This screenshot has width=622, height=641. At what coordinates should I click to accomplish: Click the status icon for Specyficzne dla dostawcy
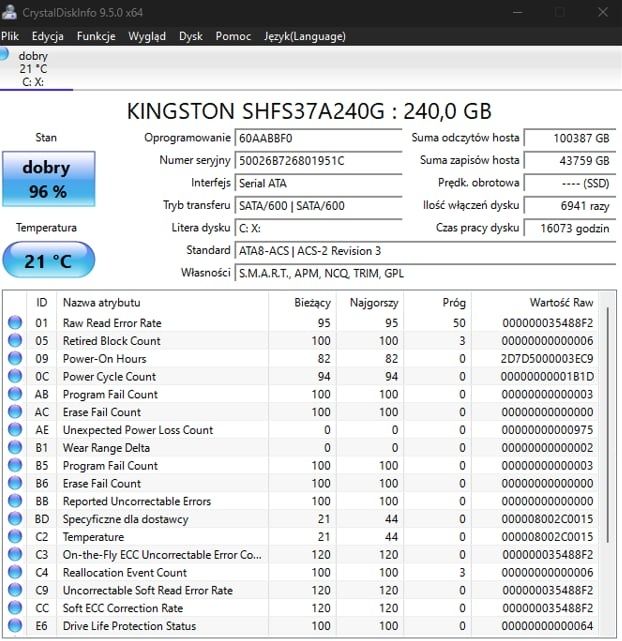tap(15, 519)
